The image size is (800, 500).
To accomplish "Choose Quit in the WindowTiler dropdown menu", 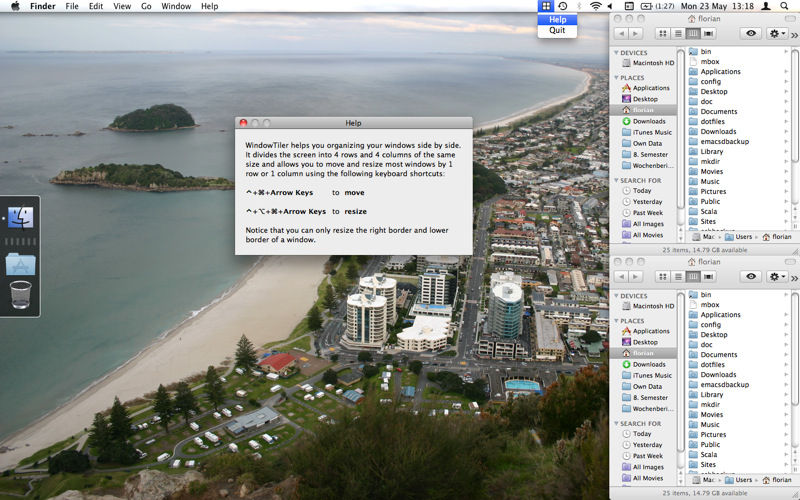I will point(557,30).
